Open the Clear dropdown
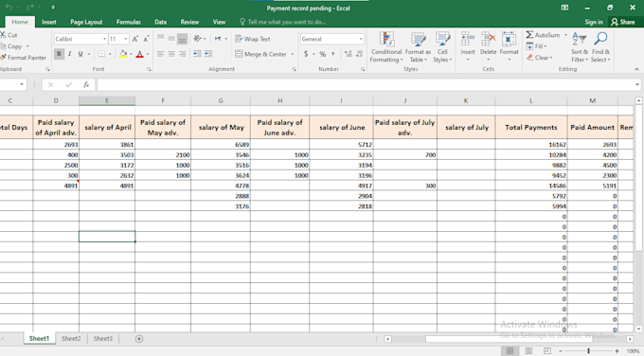Screen dimensions: 644x356 point(539,58)
